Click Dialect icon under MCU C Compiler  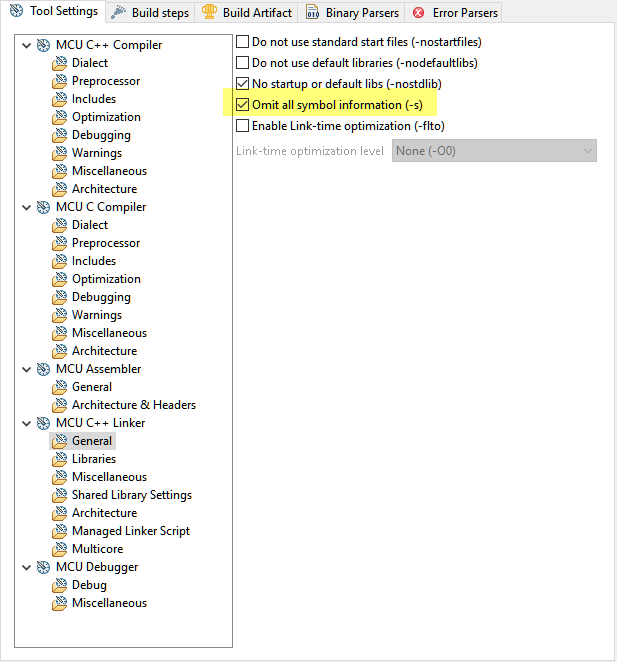pyautogui.click(x=60, y=225)
